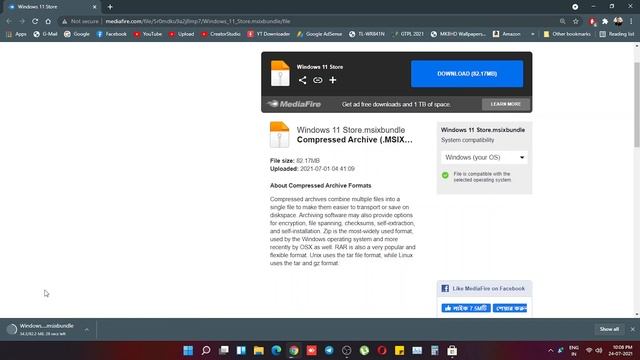
Task: Click the volume icon in the system tray
Action: pyautogui.click(x=599, y=350)
